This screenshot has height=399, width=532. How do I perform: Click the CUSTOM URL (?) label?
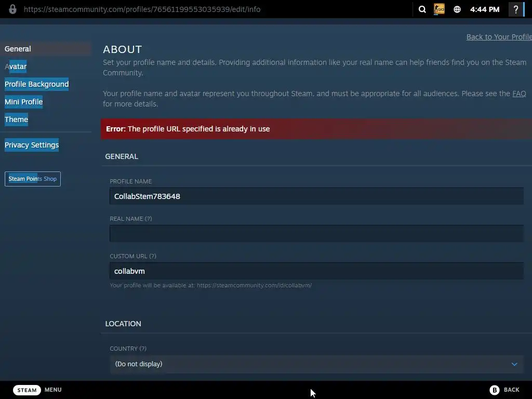(x=133, y=256)
